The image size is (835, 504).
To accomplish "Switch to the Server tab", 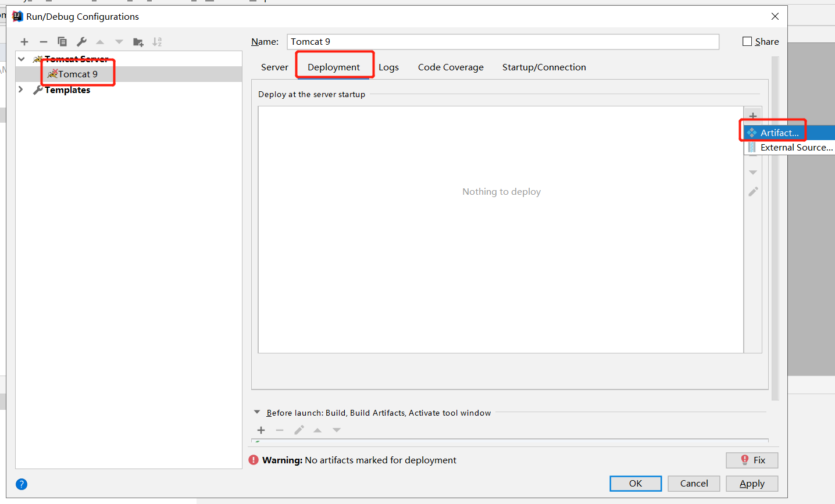I will [x=274, y=67].
